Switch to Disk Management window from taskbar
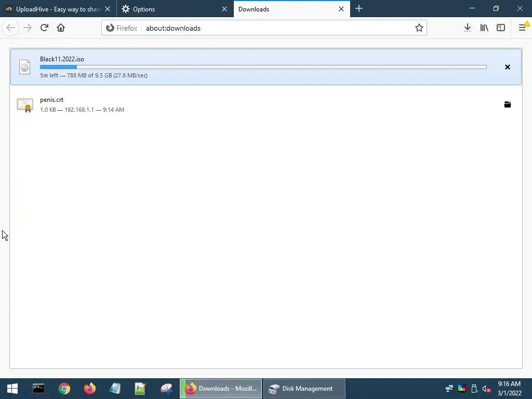This screenshot has height=399, width=532. (x=304, y=389)
